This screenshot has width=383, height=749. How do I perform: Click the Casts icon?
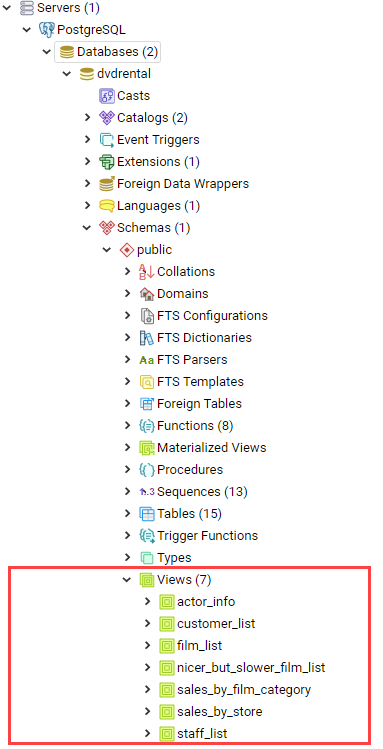point(106,96)
